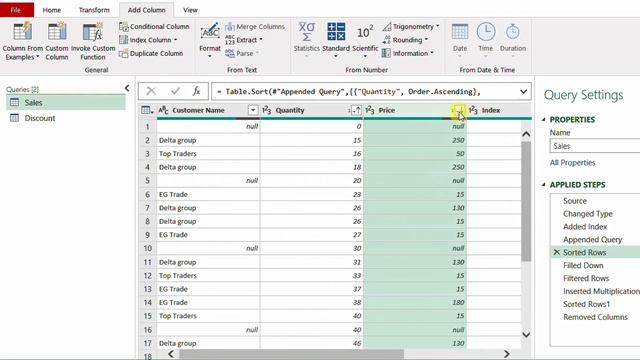Collapse the PROPERTIES section
The width and height of the screenshot is (640, 360).
(544, 120)
